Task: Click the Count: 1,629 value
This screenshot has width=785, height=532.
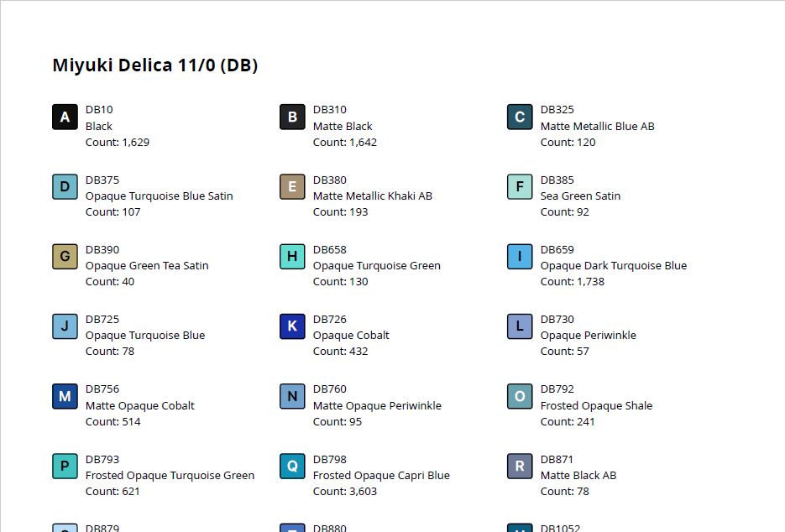Action: click(x=118, y=142)
